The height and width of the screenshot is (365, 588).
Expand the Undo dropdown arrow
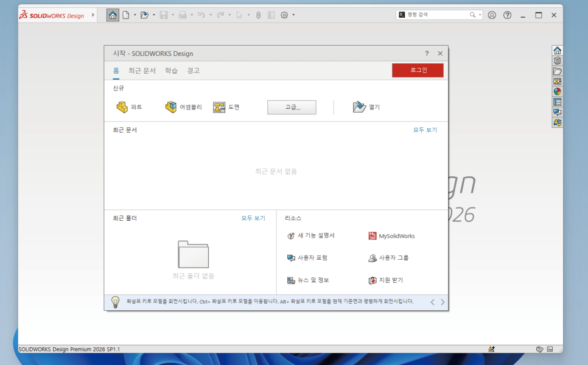tap(211, 15)
